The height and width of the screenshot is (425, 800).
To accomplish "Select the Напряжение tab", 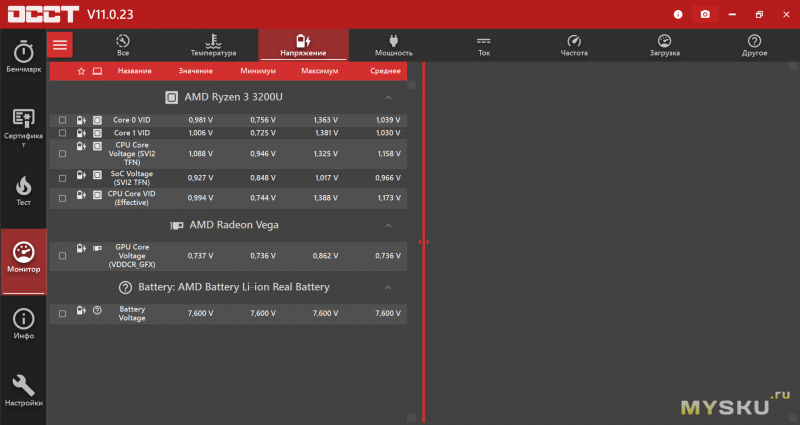I will coord(303,45).
